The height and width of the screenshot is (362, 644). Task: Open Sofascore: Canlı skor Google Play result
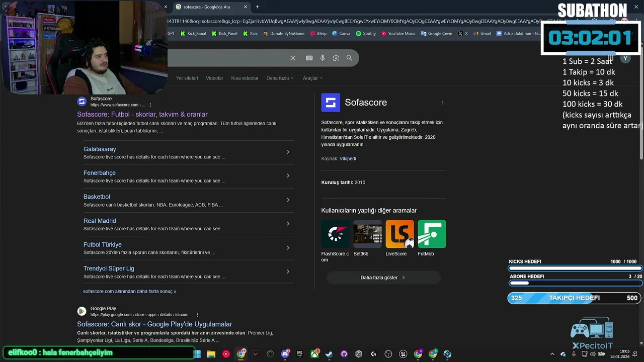(154, 324)
